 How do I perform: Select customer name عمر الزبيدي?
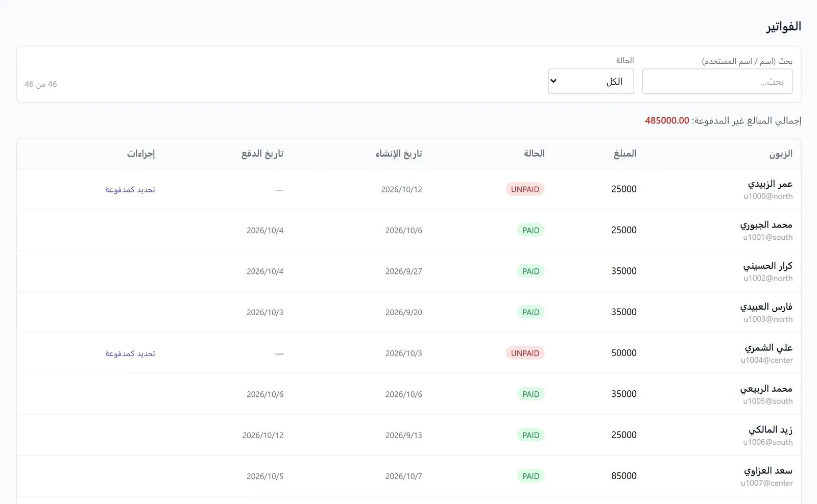click(x=770, y=184)
